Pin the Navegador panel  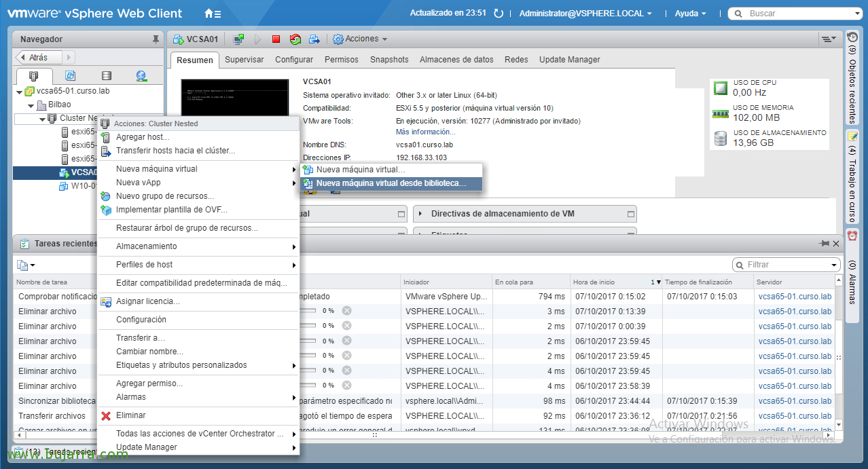pyautogui.click(x=156, y=40)
